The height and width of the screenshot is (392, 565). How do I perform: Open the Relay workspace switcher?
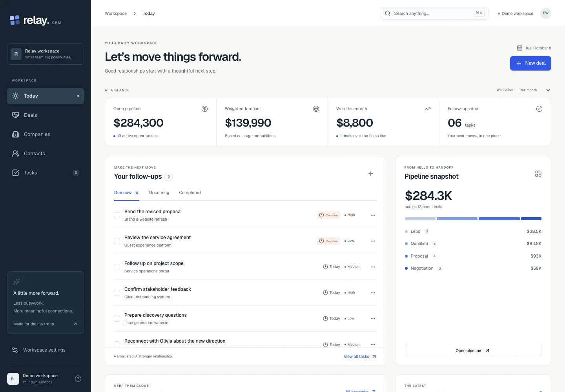46,54
